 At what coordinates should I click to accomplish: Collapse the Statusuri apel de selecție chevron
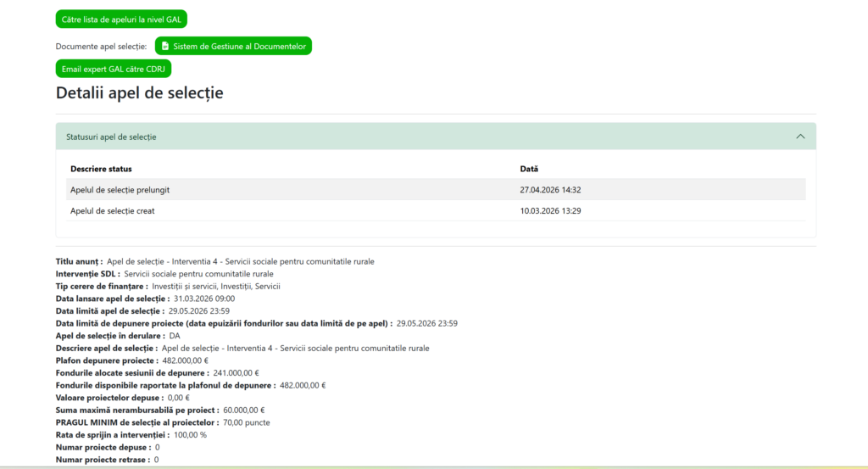[800, 137]
